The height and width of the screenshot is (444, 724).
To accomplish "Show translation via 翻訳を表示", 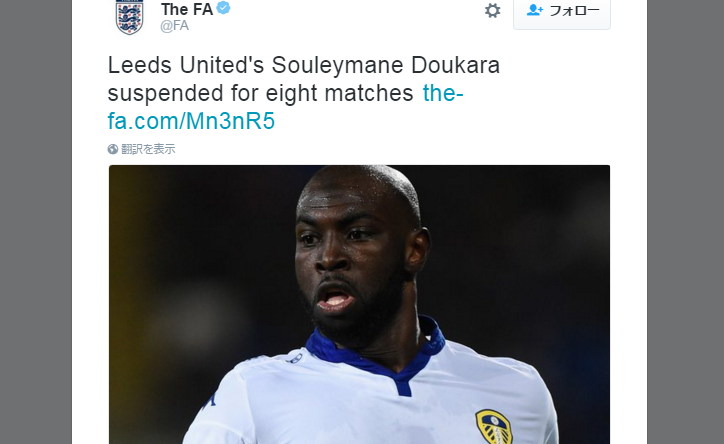I will click(x=148, y=149).
